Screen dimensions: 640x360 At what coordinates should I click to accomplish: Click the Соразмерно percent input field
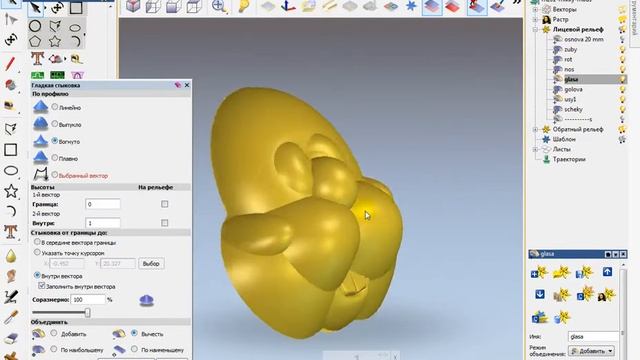[x=88, y=300]
